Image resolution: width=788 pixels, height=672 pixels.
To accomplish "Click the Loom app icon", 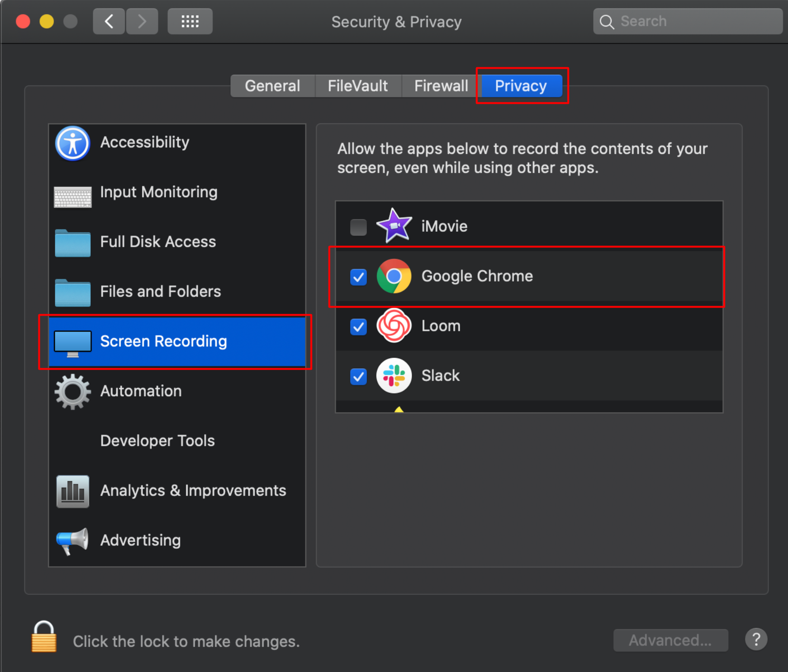I will 394,326.
